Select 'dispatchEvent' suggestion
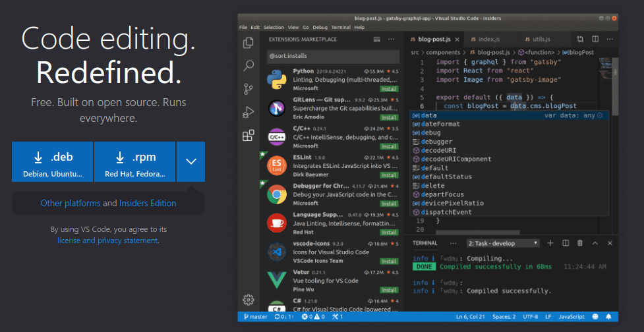This screenshot has width=644, height=332. [x=508, y=212]
